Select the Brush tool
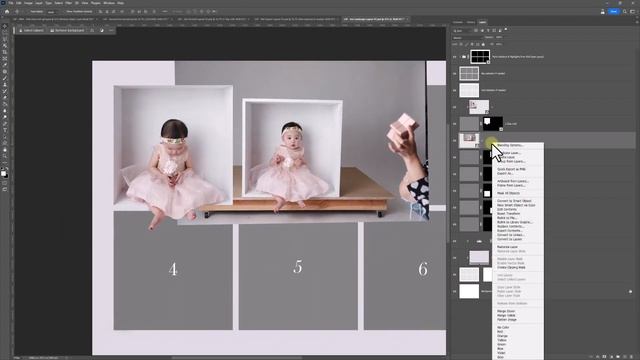The image size is (640, 360). coord(5,78)
